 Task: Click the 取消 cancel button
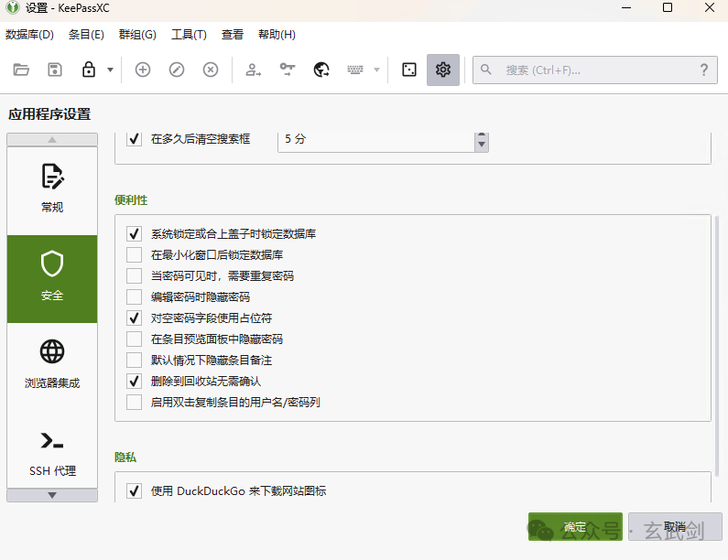point(675,526)
